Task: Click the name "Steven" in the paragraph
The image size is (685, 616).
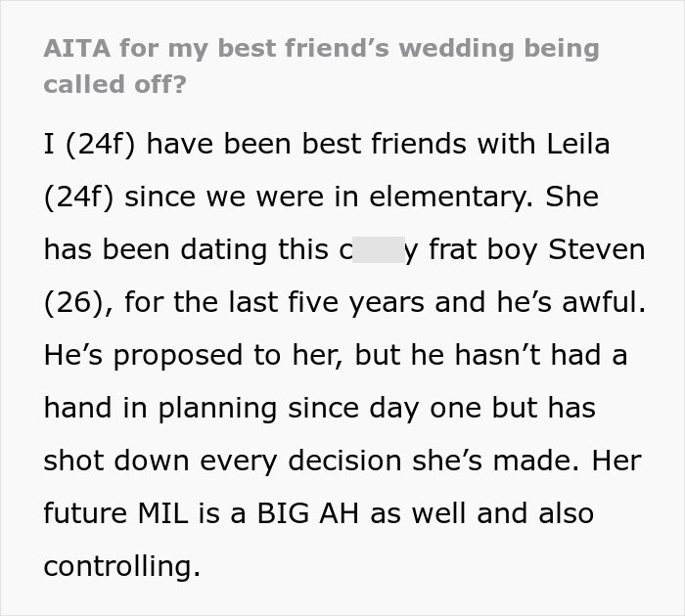Action: [x=597, y=249]
